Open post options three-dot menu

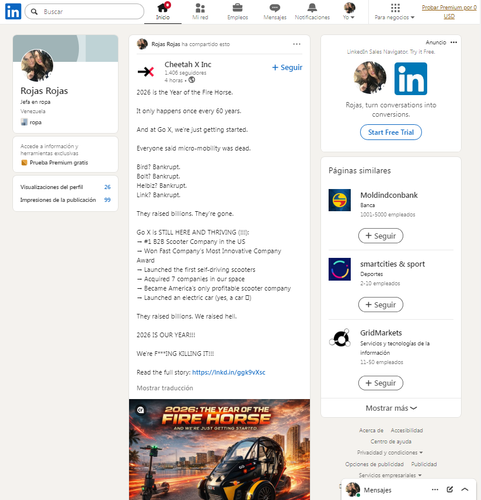coord(297,44)
